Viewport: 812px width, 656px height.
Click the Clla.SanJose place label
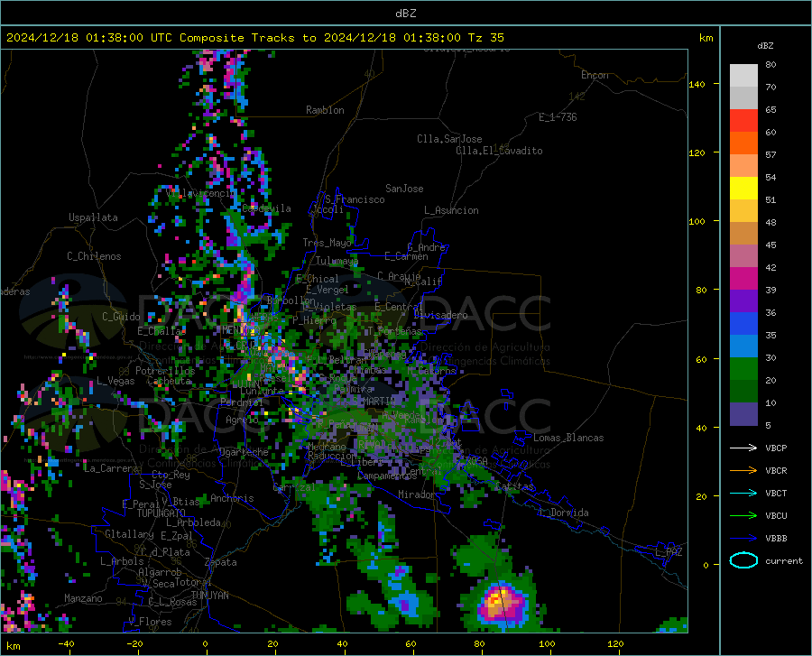point(449,139)
